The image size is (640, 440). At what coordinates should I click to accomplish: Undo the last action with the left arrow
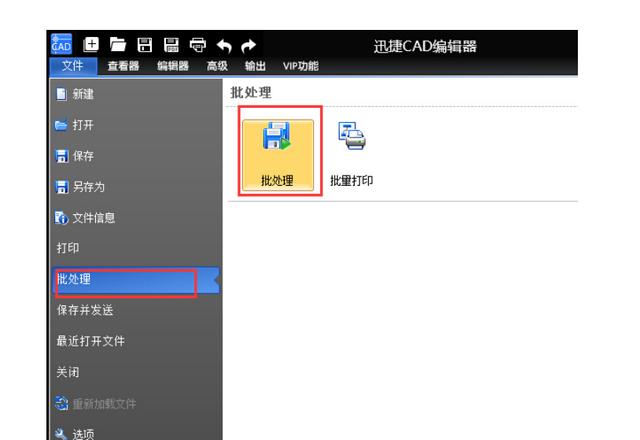tap(224, 46)
